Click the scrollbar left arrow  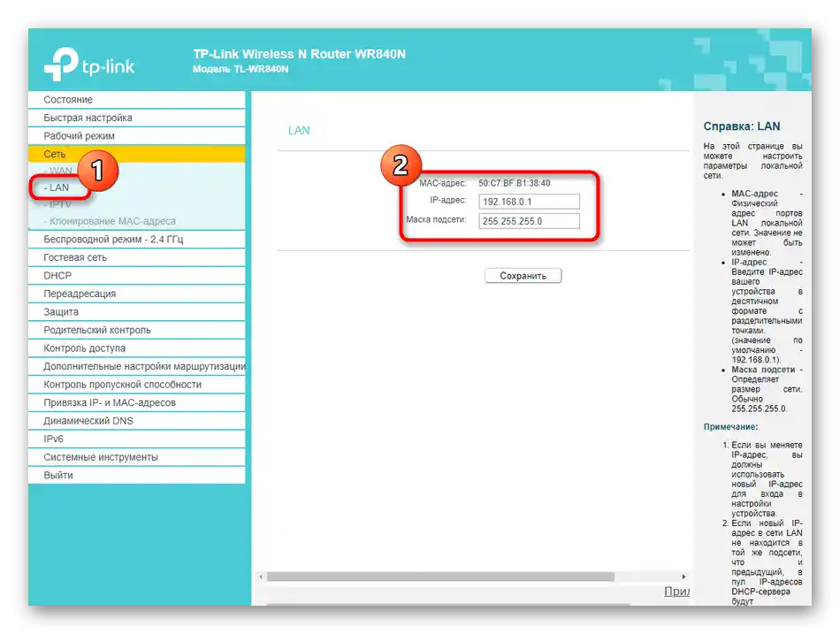(x=261, y=577)
